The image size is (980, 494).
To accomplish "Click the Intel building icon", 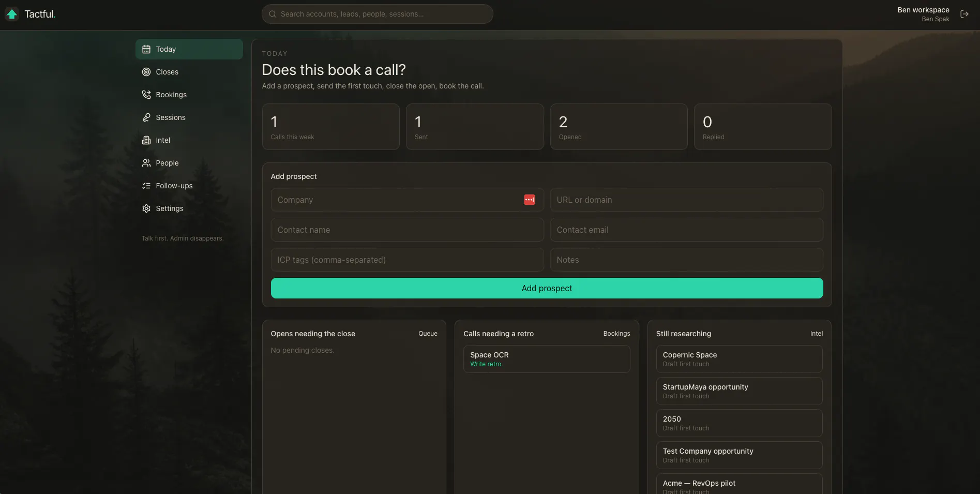I will point(146,140).
